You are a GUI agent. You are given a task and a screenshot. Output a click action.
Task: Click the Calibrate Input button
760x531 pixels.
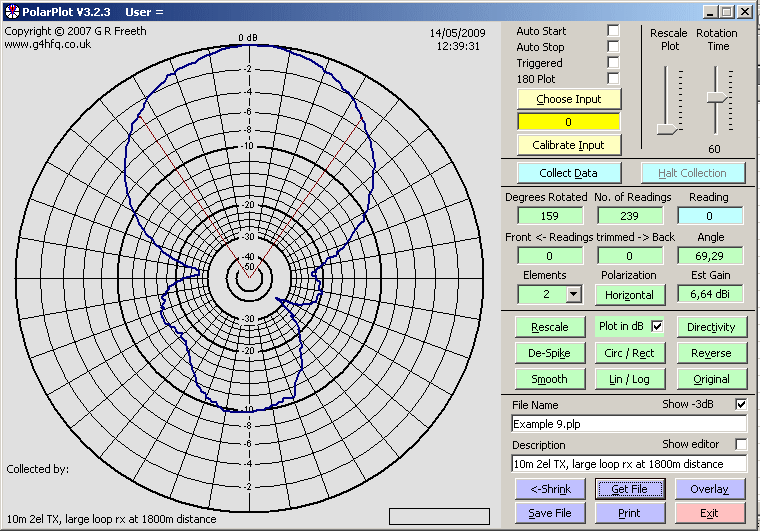568,145
